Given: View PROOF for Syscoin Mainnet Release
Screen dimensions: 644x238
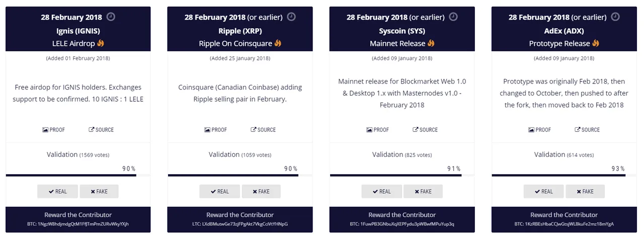Looking at the screenshot, I should (x=378, y=130).
